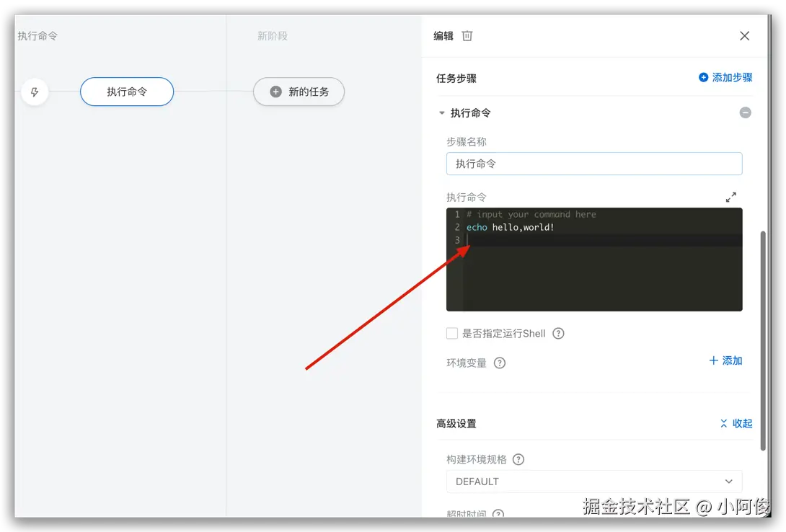The width and height of the screenshot is (786, 532).
Task: Remove the 执行命令 step with minus icon
Action: [x=746, y=112]
